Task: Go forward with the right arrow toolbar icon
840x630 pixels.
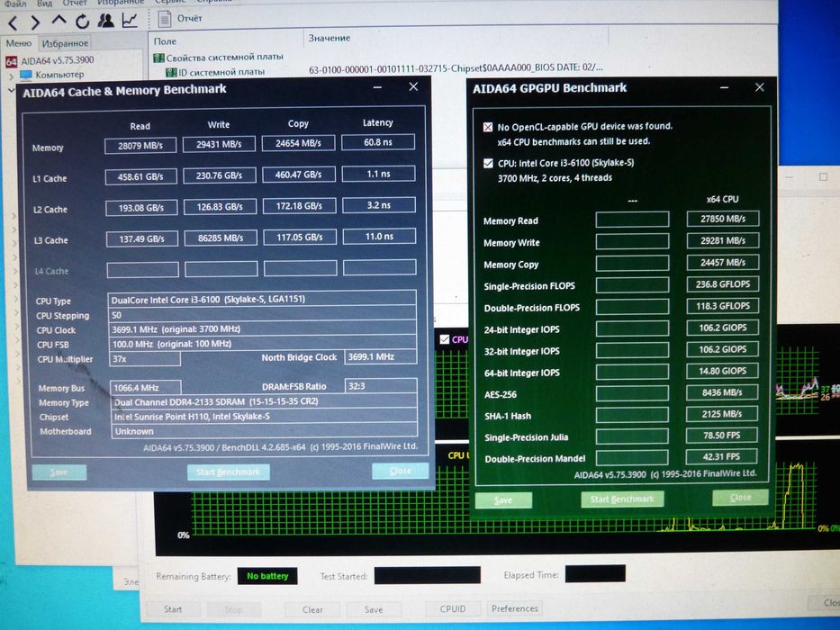Action: pos(35,22)
